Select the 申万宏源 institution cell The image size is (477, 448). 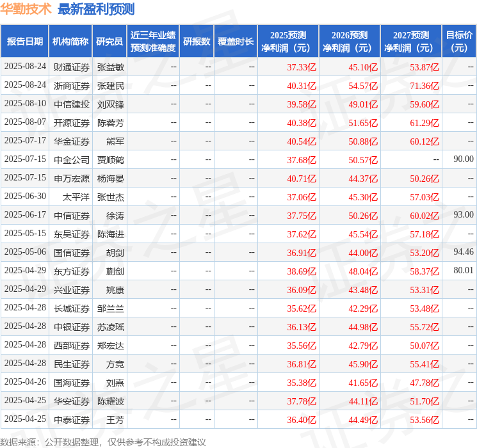[72, 179]
